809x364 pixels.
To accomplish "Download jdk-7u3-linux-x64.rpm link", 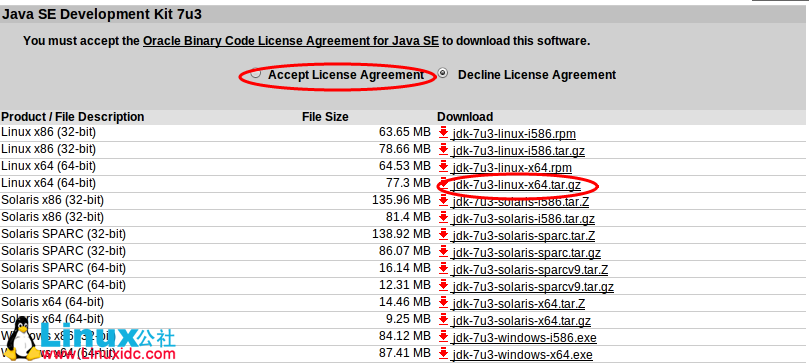I will [x=512, y=168].
